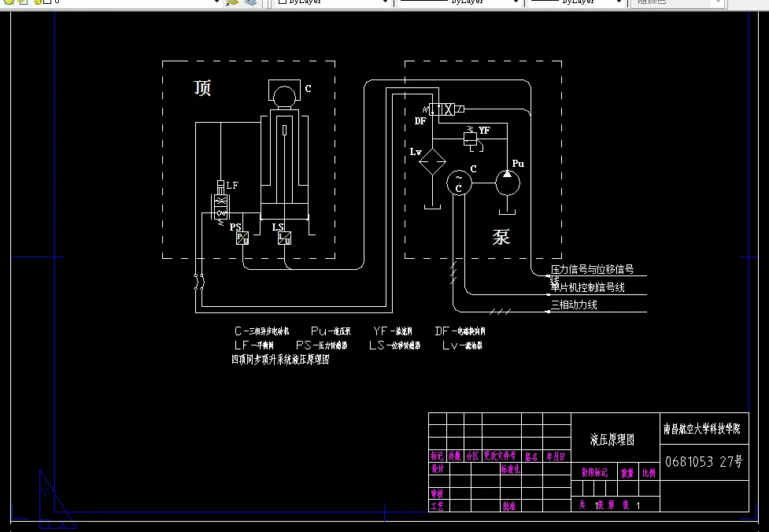Select legend entry Lv-滤油器
Viewport: 769px width, 532px height.
[x=463, y=345]
